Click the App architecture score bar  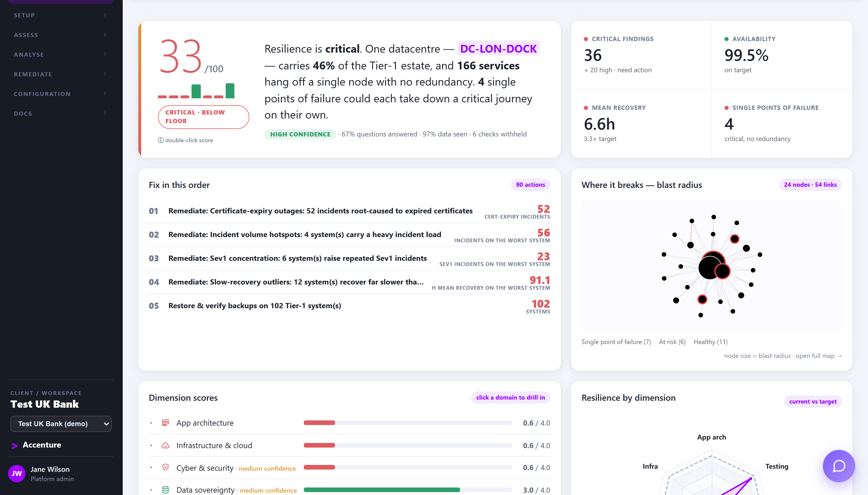click(407, 423)
